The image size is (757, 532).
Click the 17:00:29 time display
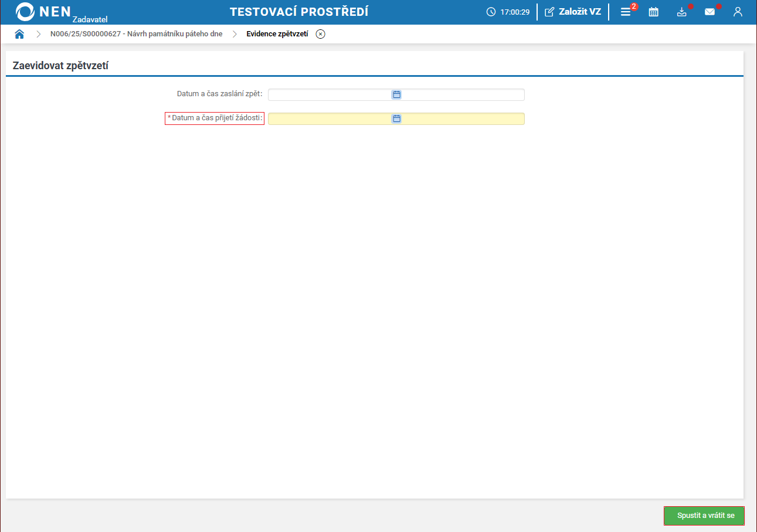tap(515, 12)
